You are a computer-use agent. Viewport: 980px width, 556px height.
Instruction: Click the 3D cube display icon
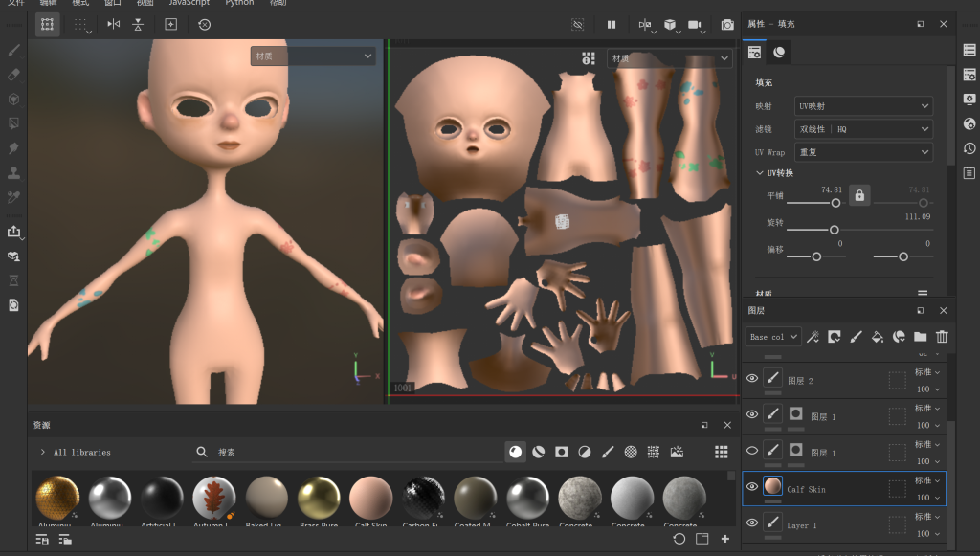coord(670,24)
